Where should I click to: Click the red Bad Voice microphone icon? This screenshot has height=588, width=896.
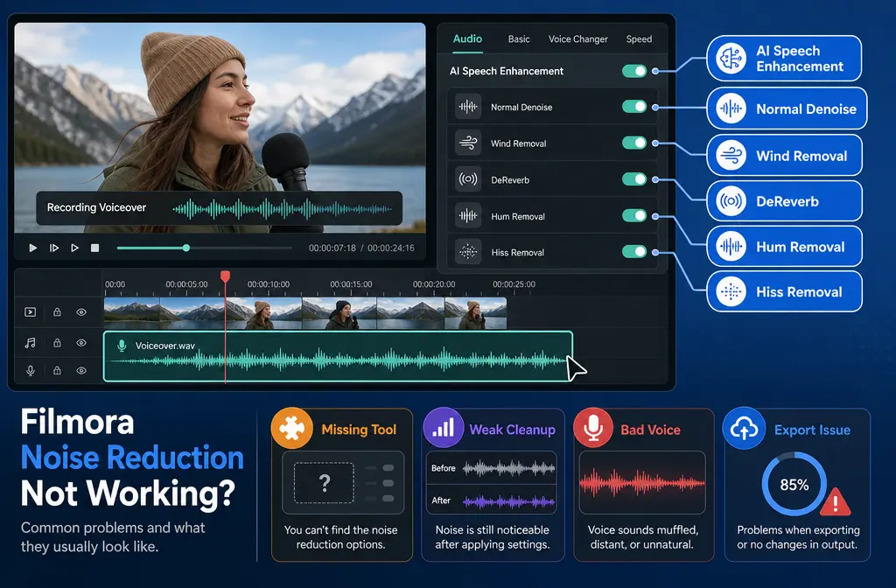pyautogui.click(x=593, y=427)
